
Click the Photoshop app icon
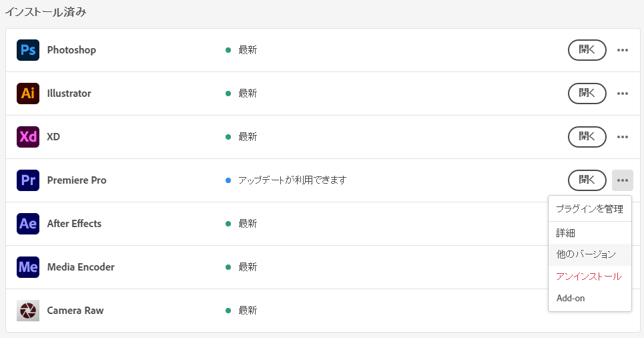[28, 50]
